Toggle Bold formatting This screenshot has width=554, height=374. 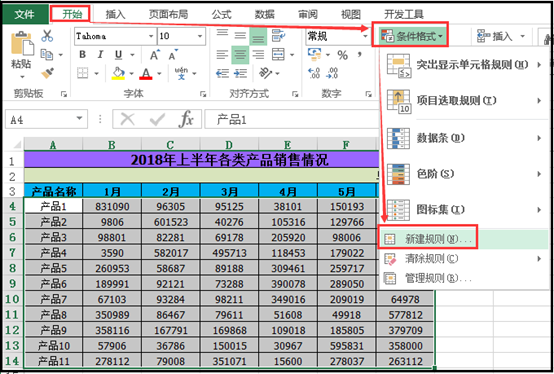82,55
